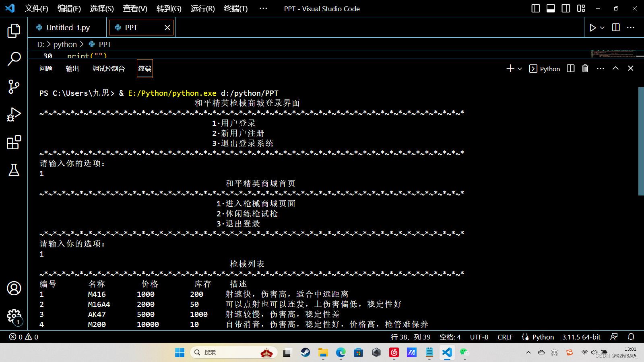The width and height of the screenshot is (644, 362).
Task: Close the terminal panel
Action: (631, 68)
